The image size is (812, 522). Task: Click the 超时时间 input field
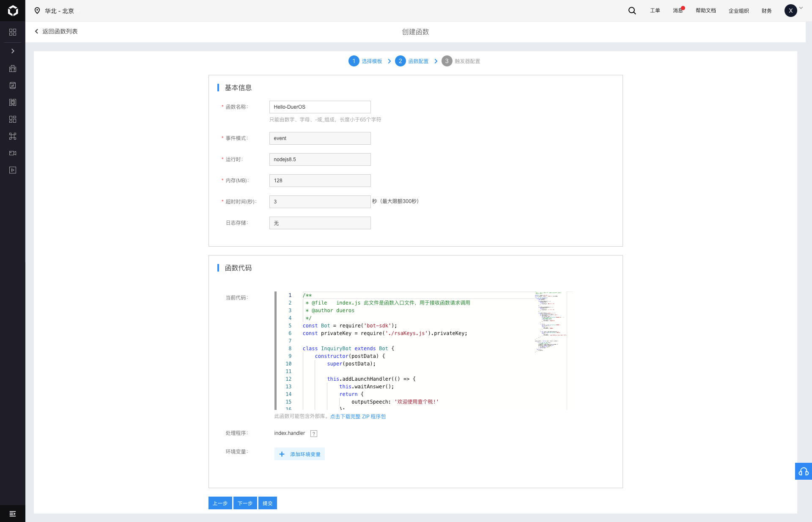tap(320, 202)
